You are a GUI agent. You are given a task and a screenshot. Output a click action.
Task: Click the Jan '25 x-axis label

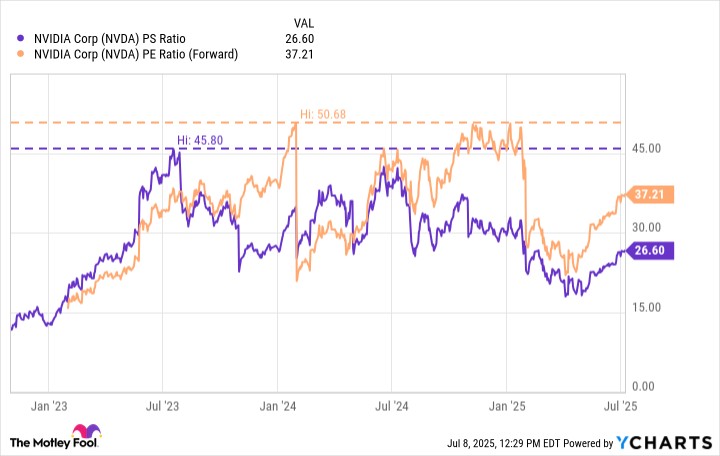pyautogui.click(x=507, y=406)
